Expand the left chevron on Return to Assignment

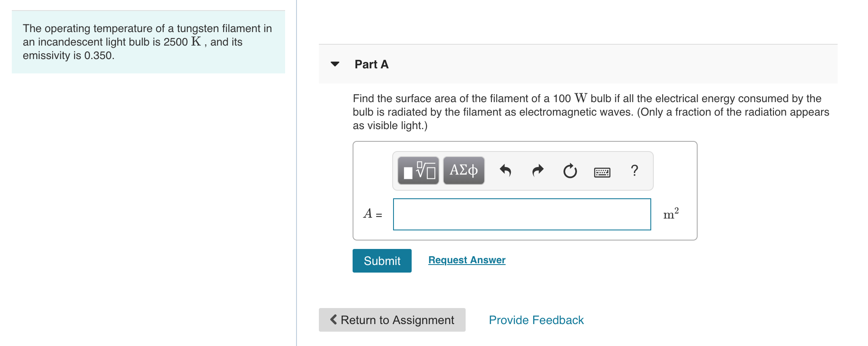coord(333,320)
